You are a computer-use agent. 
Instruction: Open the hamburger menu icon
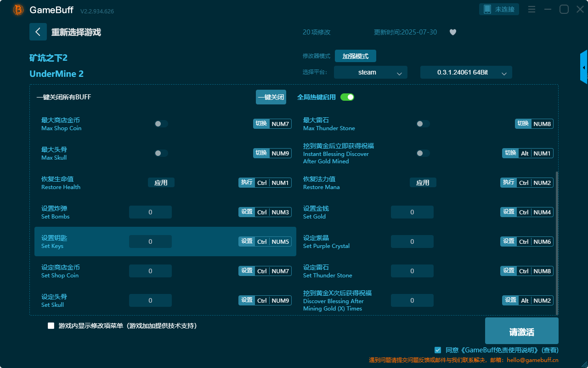(x=531, y=9)
